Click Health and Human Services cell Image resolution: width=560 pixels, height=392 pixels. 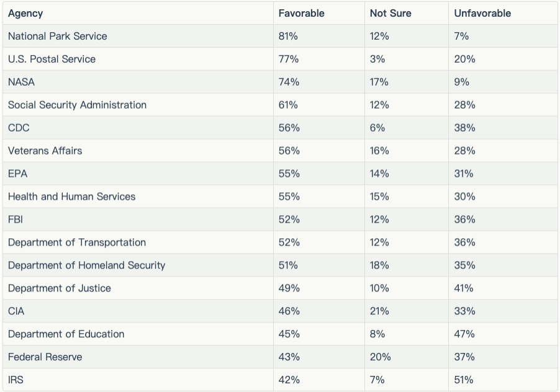pyautogui.click(x=71, y=197)
